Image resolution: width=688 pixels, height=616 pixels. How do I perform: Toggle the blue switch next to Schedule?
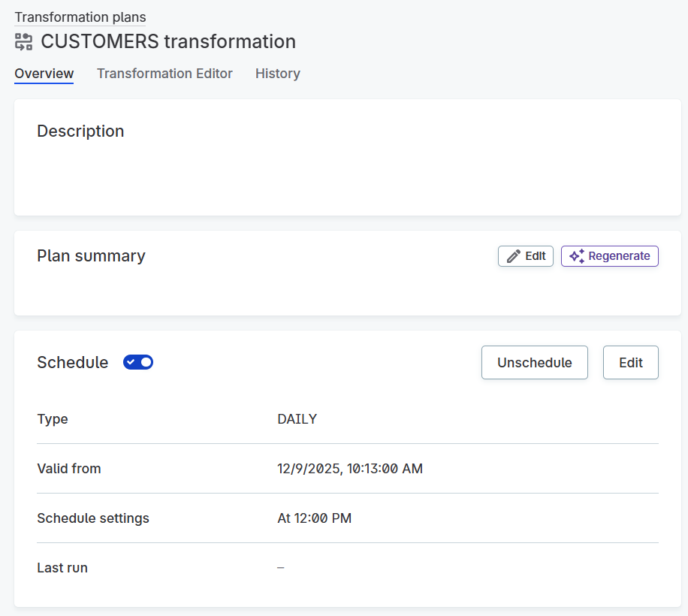(138, 362)
